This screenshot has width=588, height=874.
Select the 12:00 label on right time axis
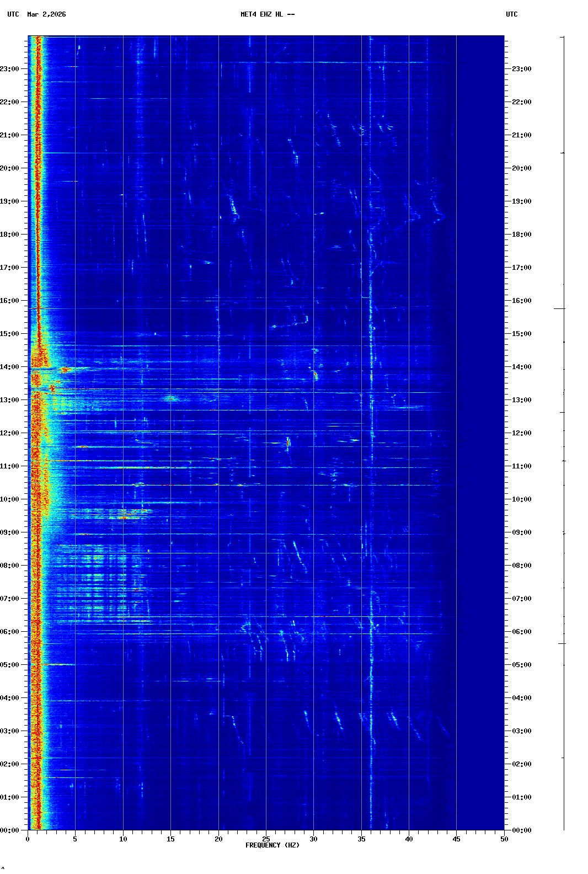(x=521, y=433)
